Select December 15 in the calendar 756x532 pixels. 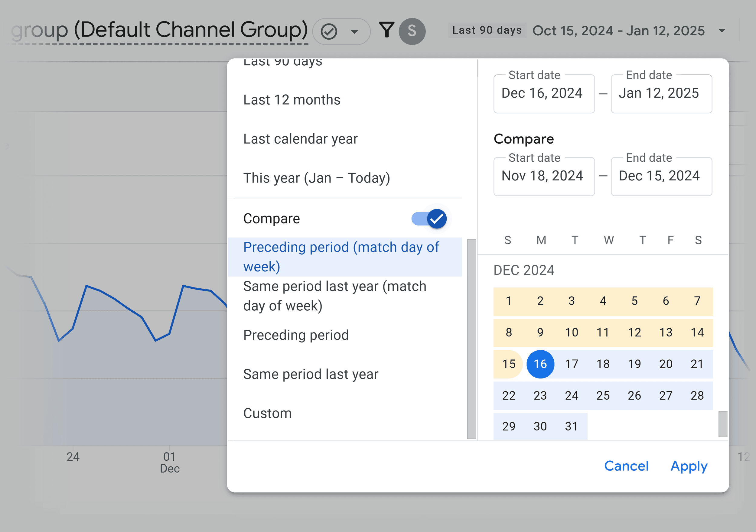509,364
